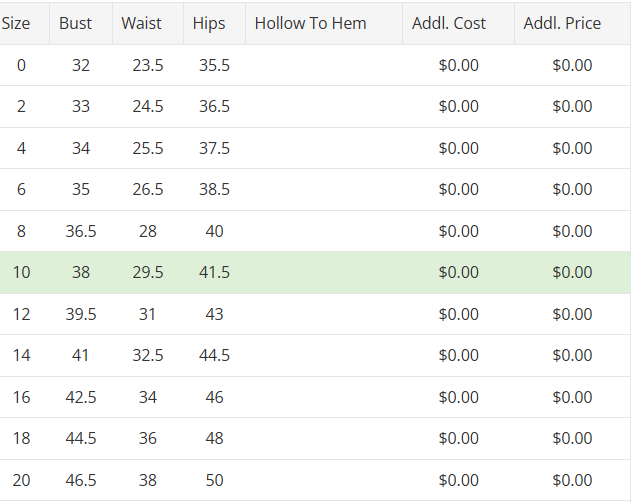Viewport: 633px width, 502px height.
Task: Click the Bust column header
Action: coord(76,23)
